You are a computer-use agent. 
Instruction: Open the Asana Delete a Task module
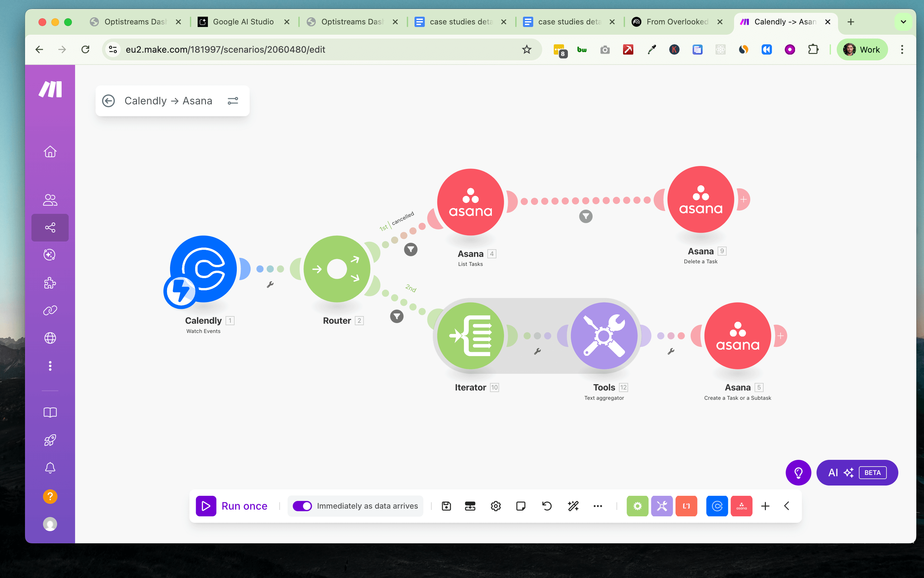(701, 199)
